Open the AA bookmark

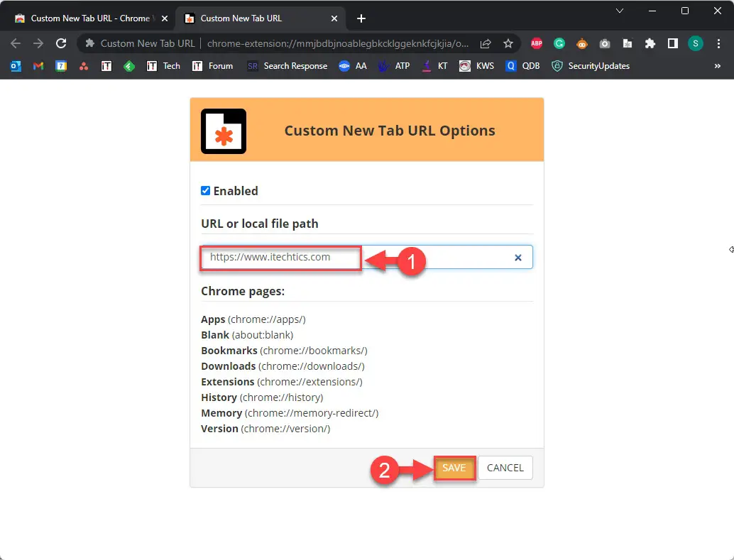coord(353,66)
